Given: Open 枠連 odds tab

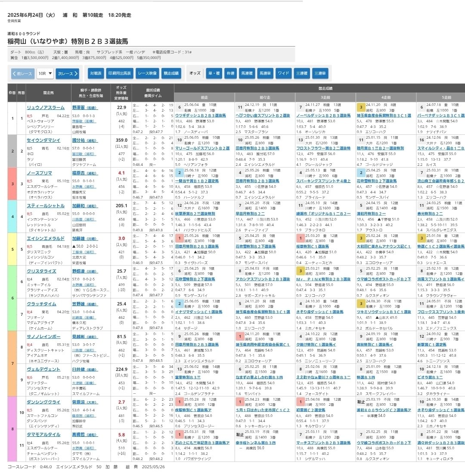Looking at the screenshot, I should (x=230, y=73).
